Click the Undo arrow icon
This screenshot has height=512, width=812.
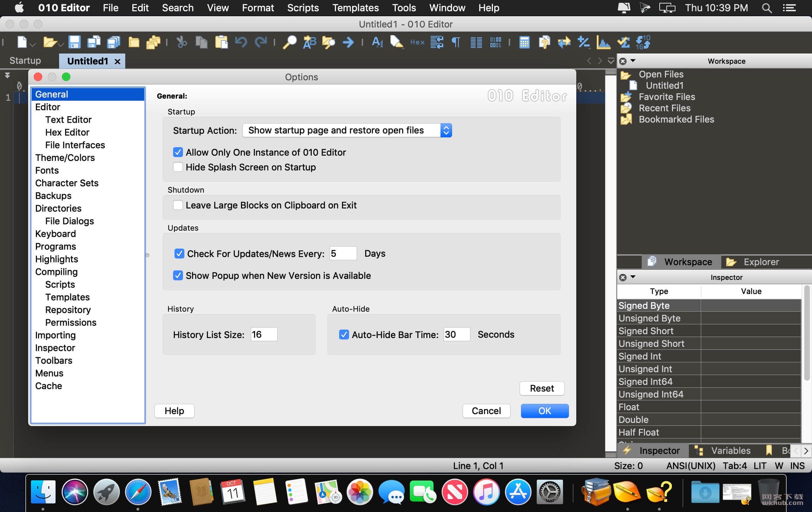click(x=241, y=42)
